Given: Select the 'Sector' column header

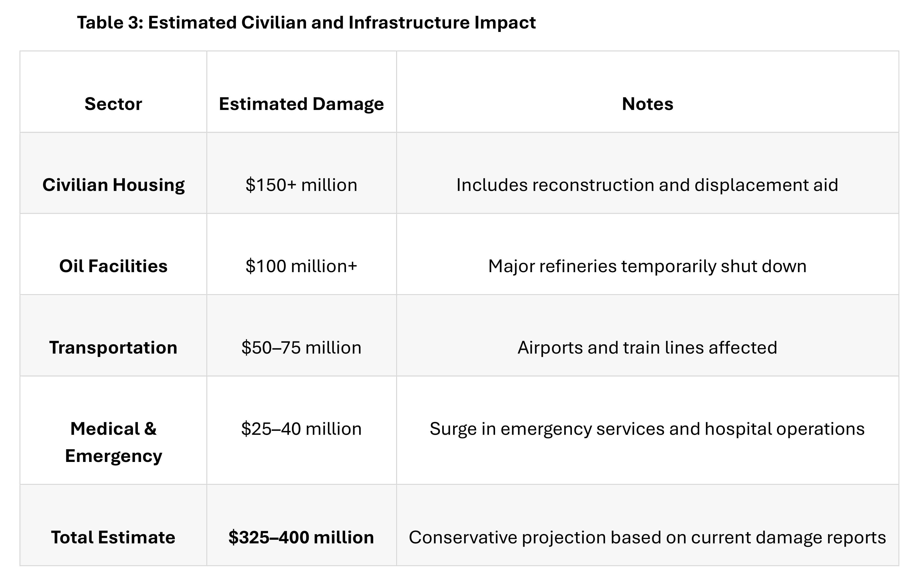Looking at the screenshot, I should pyautogui.click(x=113, y=104).
